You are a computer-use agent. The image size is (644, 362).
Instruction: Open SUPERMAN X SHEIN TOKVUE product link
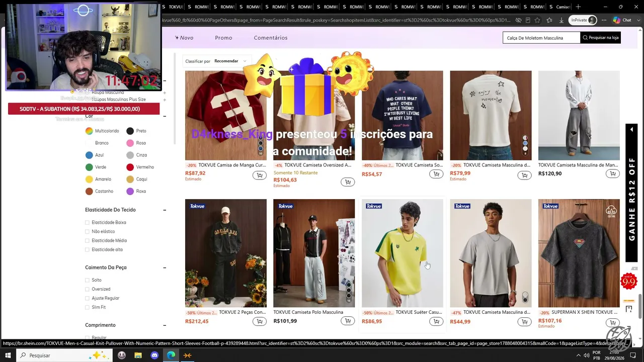(584, 312)
